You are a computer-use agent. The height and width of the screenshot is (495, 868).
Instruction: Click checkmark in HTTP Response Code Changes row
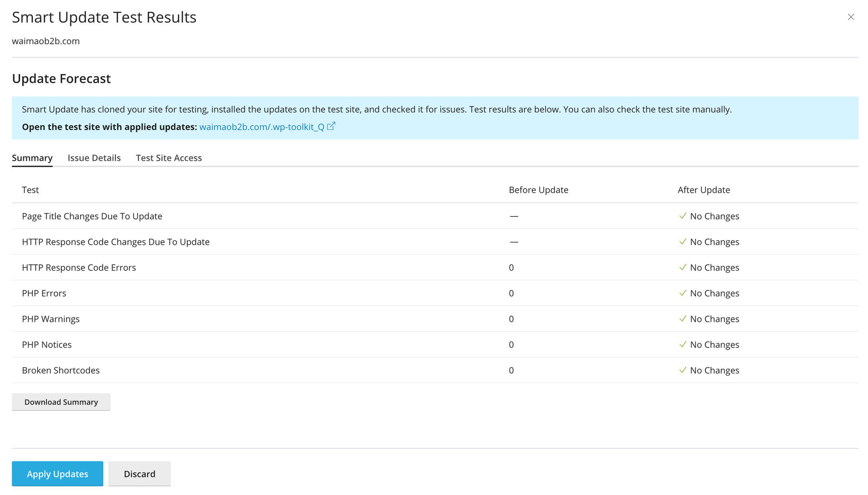(x=683, y=241)
